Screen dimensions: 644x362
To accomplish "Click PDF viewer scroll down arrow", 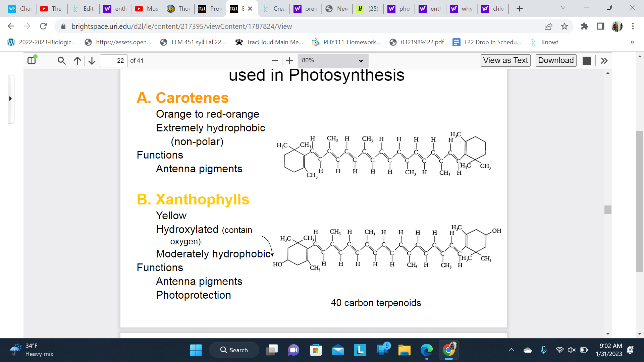I will (608, 334).
